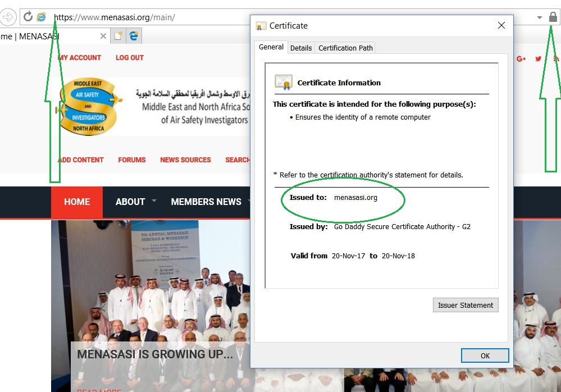The width and height of the screenshot is (561, 392).
Task: Click the seminar group photo slide
Action: [150, 306]
